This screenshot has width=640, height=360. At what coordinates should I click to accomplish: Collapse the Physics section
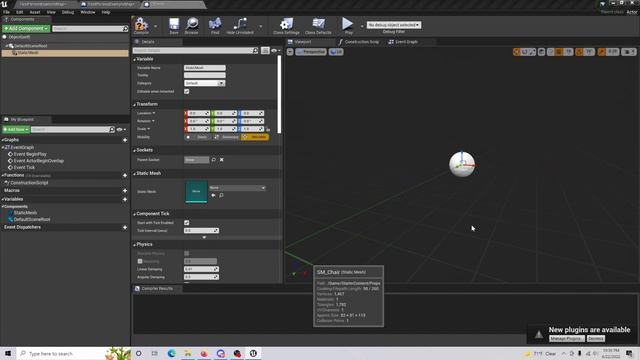pyautogui.click(x=134, y=245)
